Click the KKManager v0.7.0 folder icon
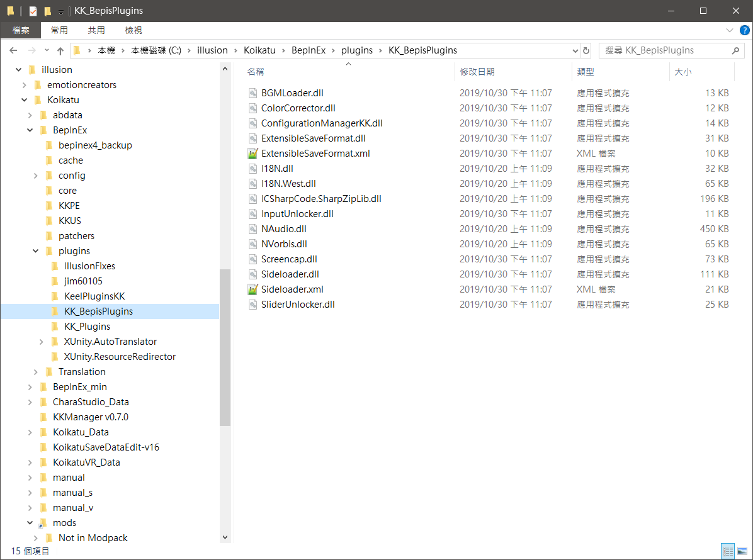 [x=43, y=417]
